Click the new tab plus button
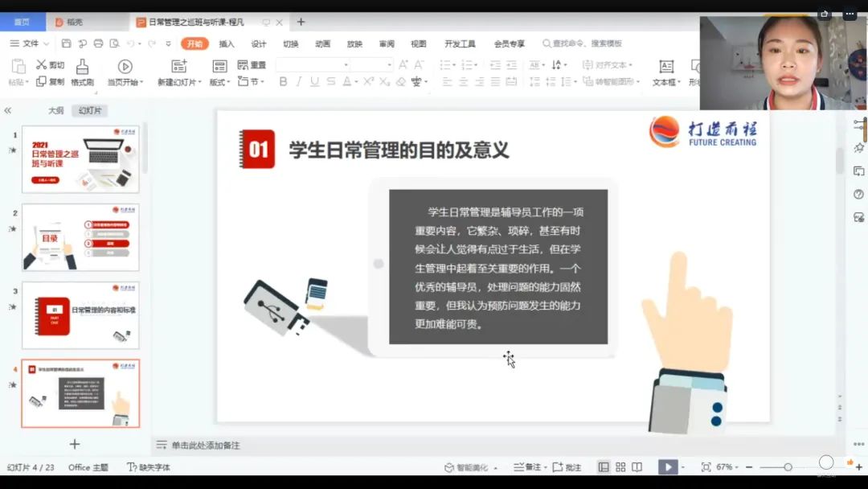This screenshot has width=868, height=489. 301,23
